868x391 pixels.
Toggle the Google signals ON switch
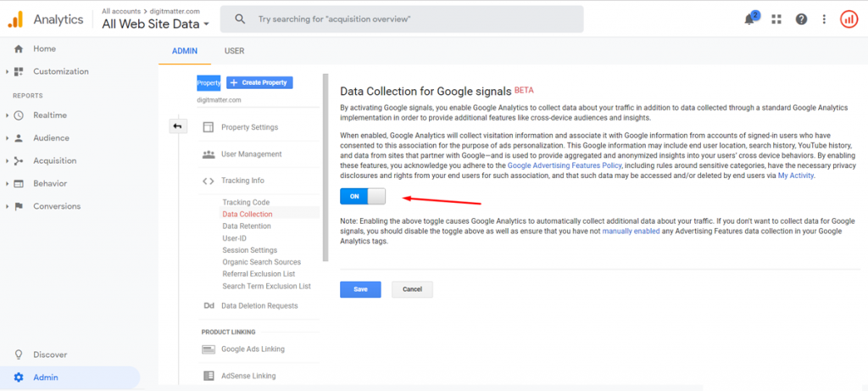(363, 196)
